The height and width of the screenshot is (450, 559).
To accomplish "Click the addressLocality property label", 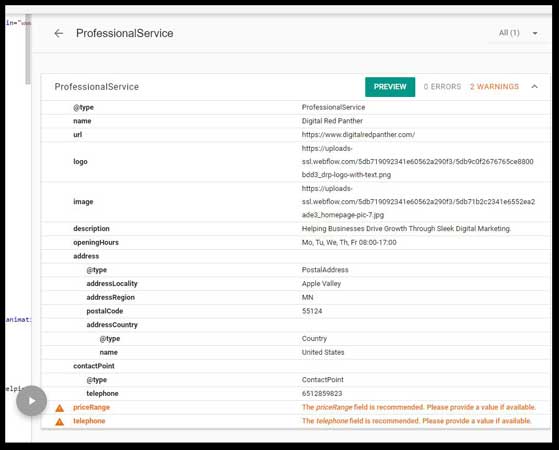I will point(112,283).
